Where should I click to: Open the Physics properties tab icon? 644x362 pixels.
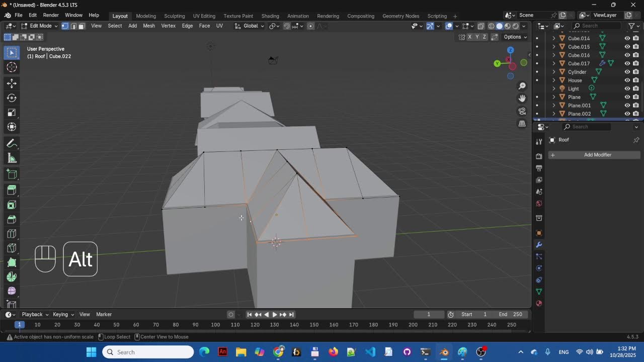click(x=539, y=268)
